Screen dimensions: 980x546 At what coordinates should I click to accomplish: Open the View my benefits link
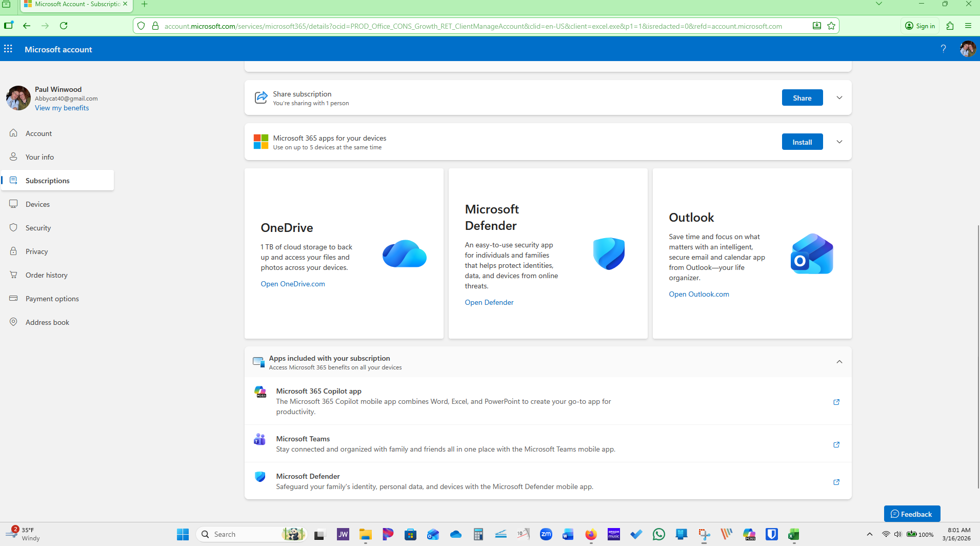coord(62,108)
